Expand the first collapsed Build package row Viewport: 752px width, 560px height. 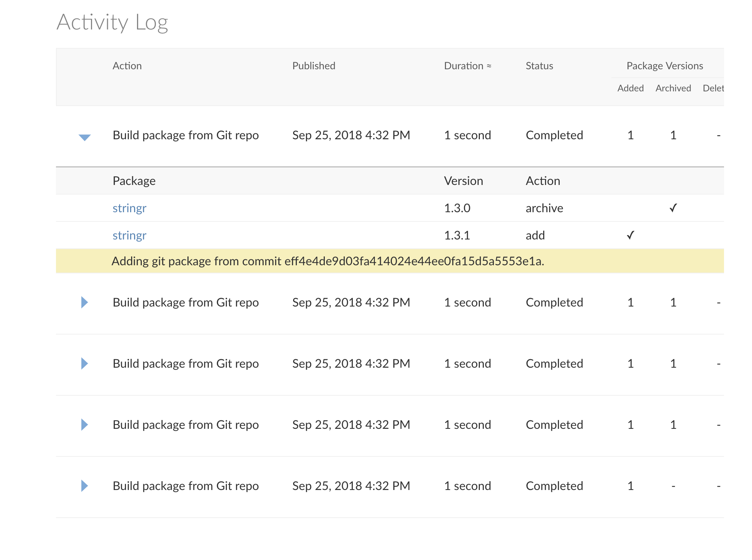pos(84,302)
